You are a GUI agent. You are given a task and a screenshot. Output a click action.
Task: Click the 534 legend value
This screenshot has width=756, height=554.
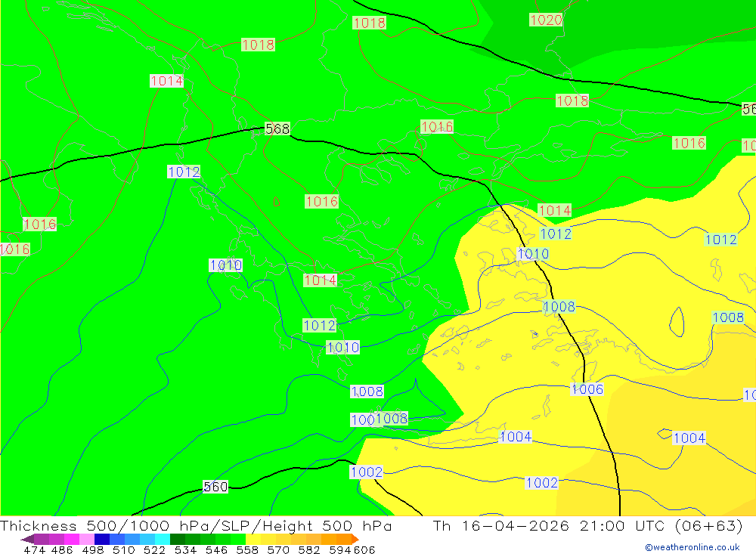click(185, 549)
